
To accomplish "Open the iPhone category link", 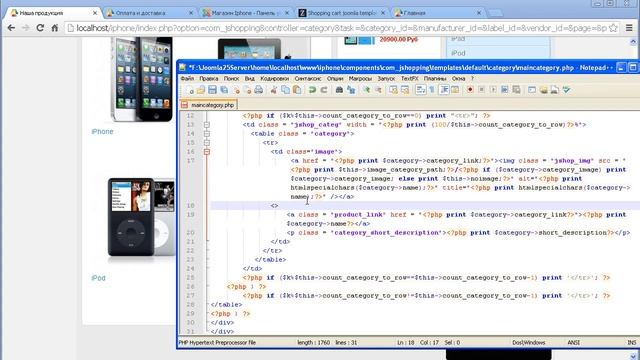I will (x=102, y=131).
